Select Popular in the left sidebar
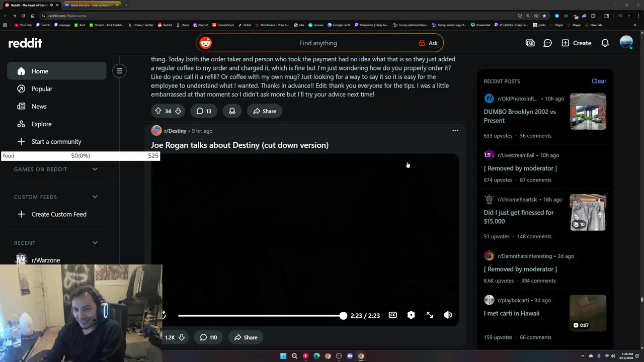The width and height of the screenshot is (644, 362). 56,88
